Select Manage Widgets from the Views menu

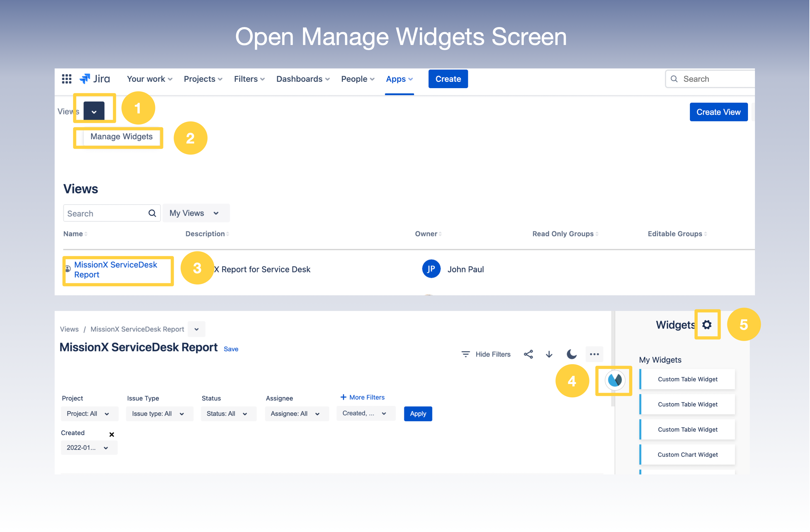(121, 136)
